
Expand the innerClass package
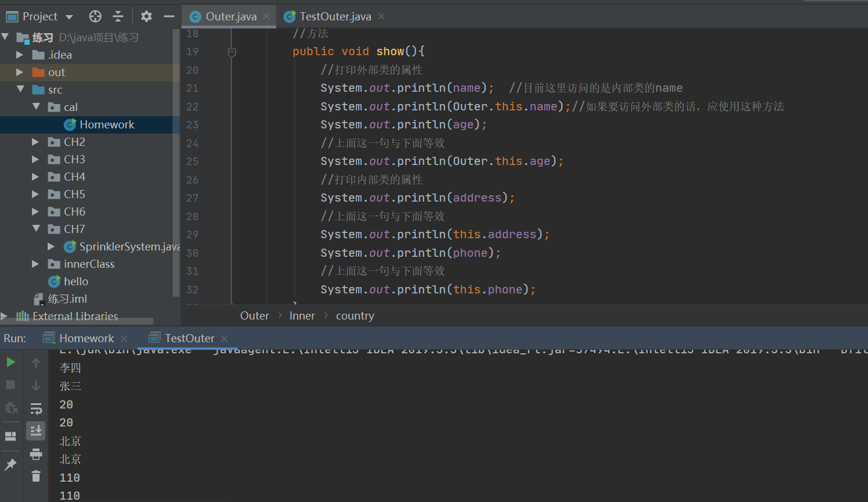point(35,264)
